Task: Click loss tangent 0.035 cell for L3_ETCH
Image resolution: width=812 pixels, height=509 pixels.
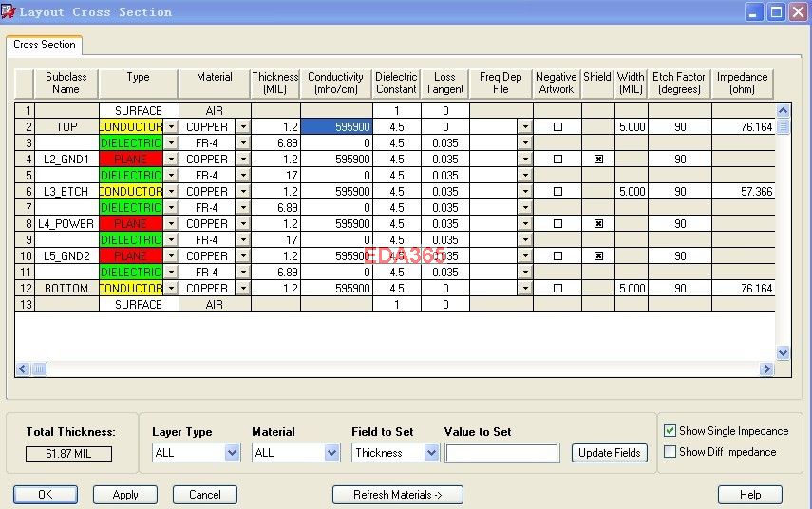Action: click(x=445, y=192)
